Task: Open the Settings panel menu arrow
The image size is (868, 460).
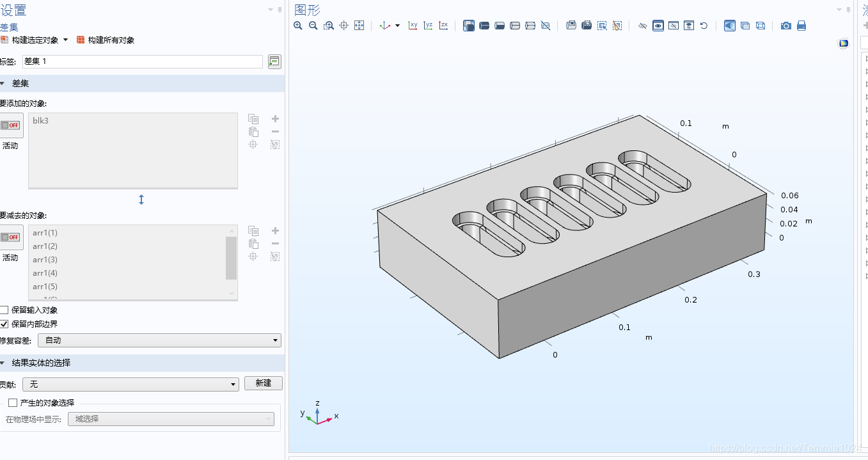Action: point(271,10)
